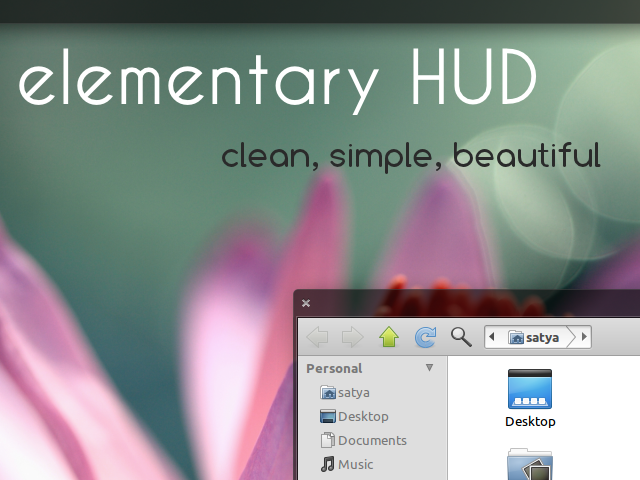Click the music note icon in sidebar

tap(327, 464)
